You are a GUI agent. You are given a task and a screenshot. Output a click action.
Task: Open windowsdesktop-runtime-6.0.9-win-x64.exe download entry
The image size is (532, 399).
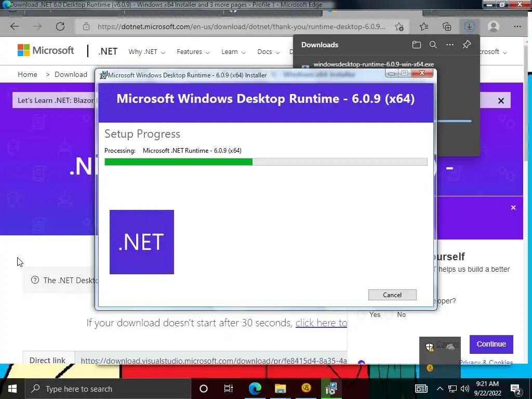[x=374, y=64]
